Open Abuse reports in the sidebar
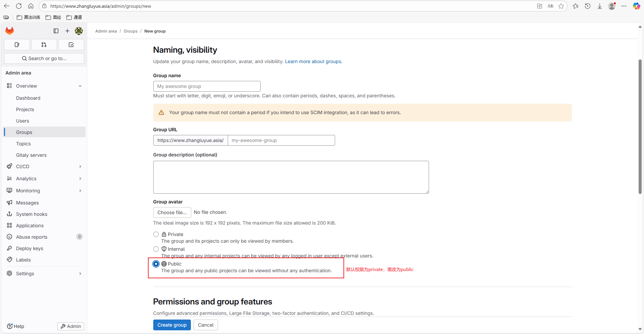 tap(44, 237)
